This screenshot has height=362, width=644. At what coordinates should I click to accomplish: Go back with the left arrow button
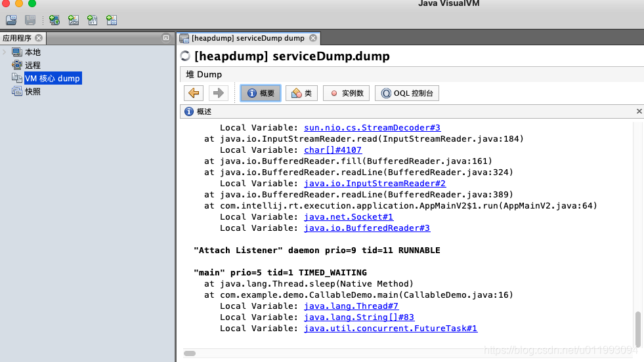[x=194, y=93]
